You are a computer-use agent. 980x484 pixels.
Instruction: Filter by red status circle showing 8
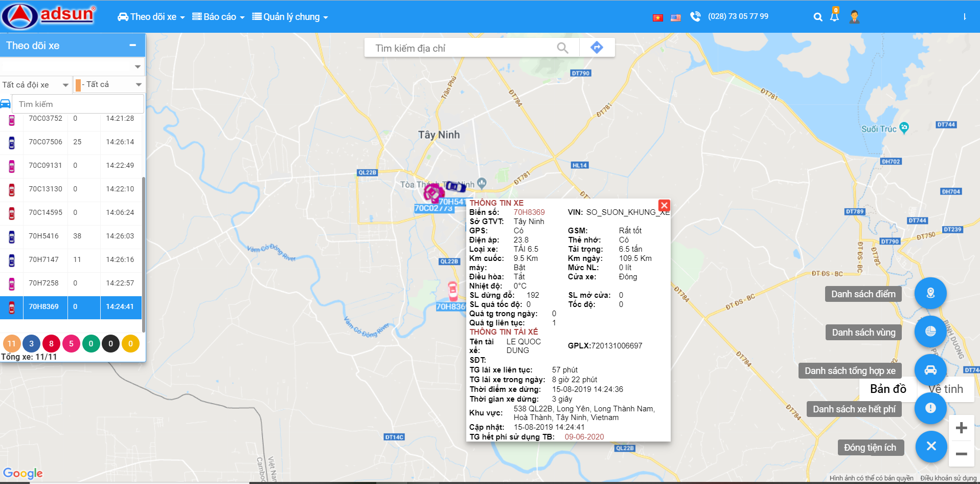51,344
